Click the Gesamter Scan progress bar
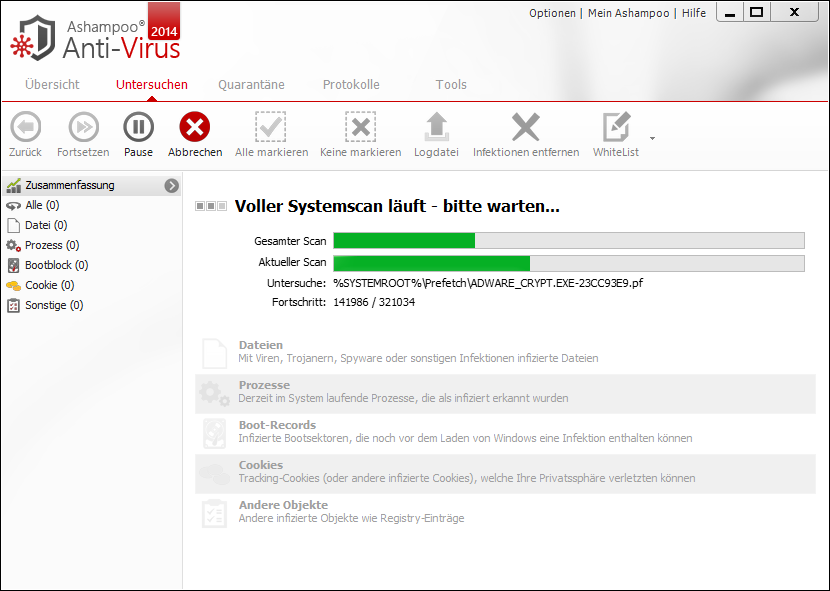Viewport: 830px width, 591px height. [568, 240]
